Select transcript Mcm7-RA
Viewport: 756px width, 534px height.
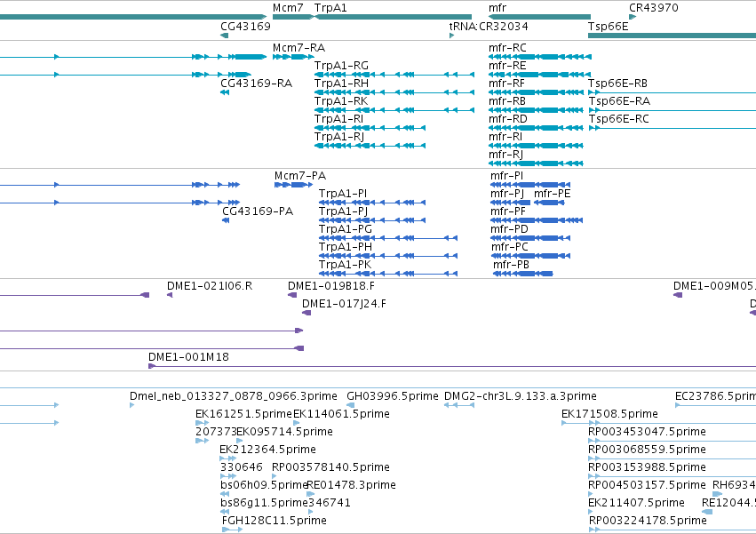click(298, 48)
